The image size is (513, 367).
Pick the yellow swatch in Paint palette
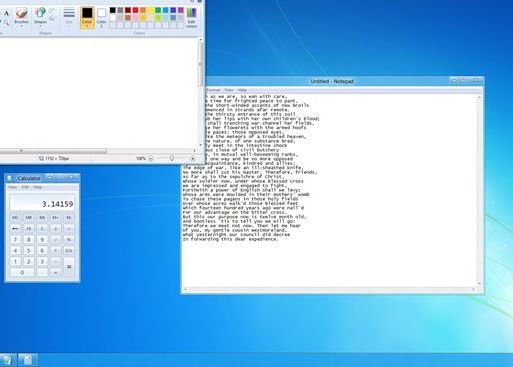tap(150, 11)
